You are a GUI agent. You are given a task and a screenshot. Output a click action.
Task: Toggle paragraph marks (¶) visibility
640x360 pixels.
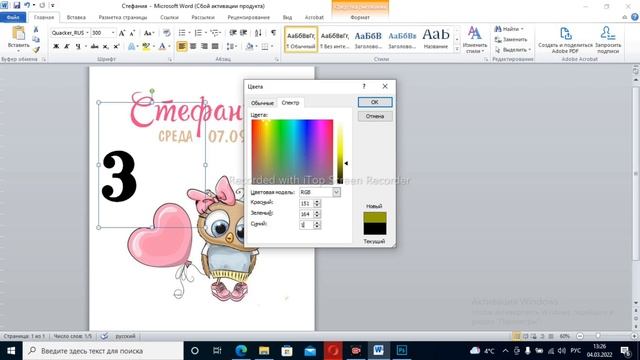[273, 33]
